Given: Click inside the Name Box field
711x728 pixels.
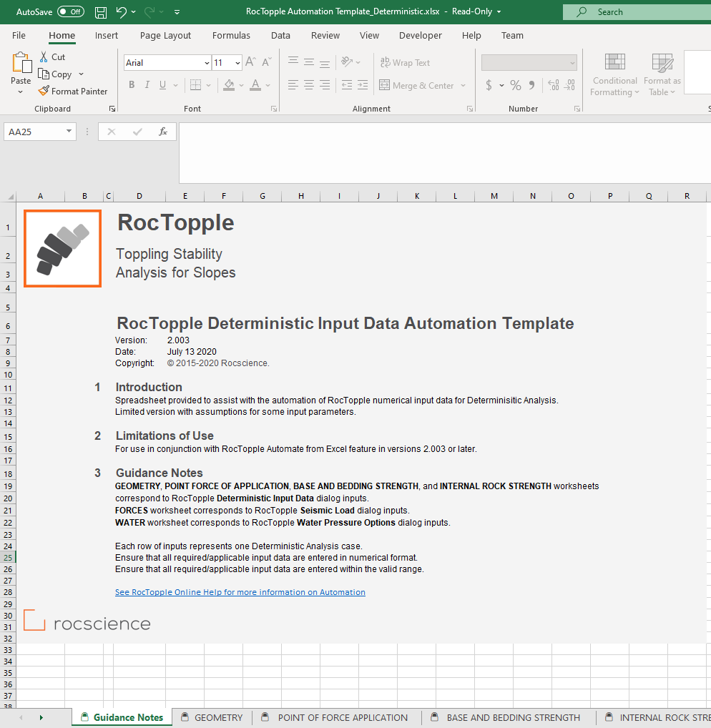Looking at the screenshot, I should tap(34, 132).
